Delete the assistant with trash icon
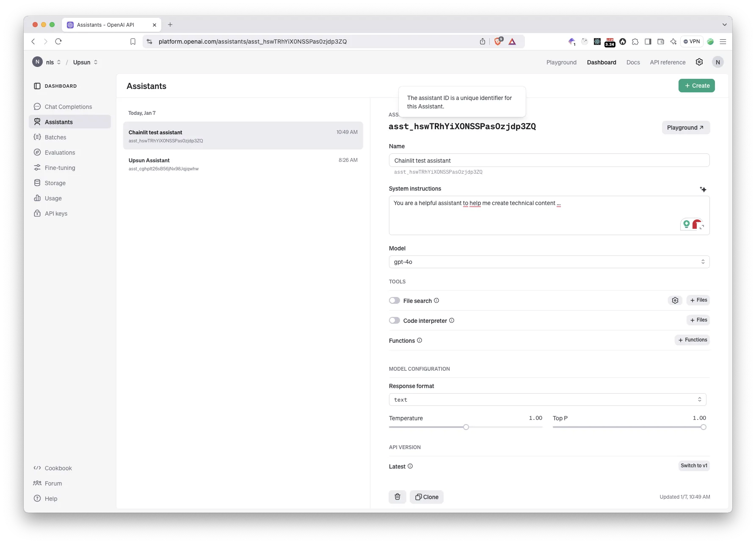 397,497
